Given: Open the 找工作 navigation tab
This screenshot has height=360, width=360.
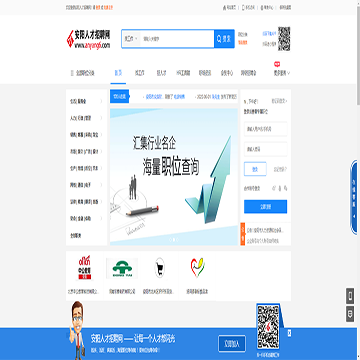Looking at the screenshot, I should (x=140, y=73).
